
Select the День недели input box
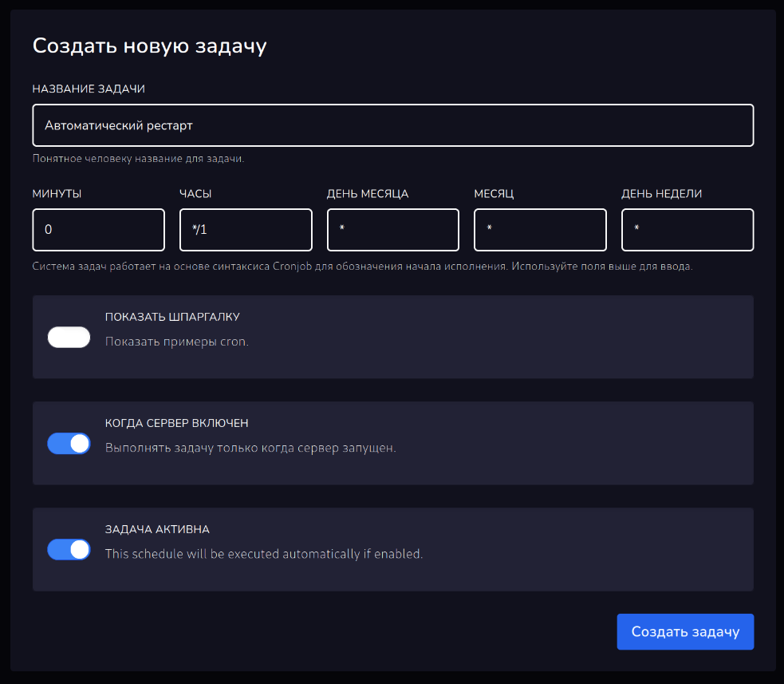coord(687,230)
